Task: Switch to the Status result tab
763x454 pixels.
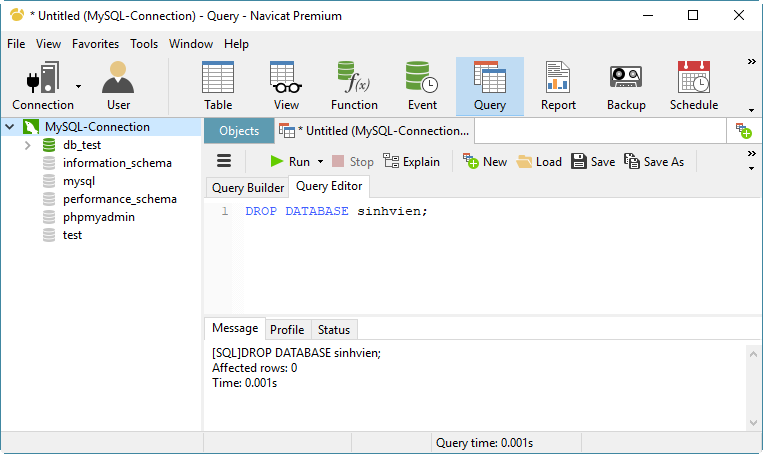Action: pyautogui.click(x=334, y=330)
